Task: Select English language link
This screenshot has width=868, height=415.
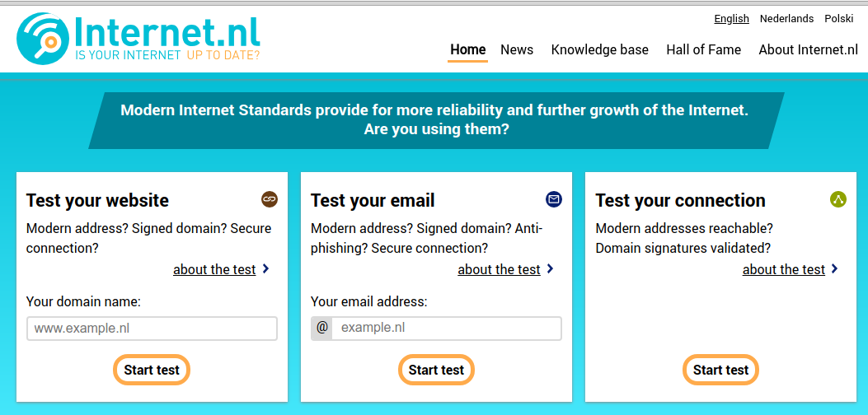Action: [731, 18]
